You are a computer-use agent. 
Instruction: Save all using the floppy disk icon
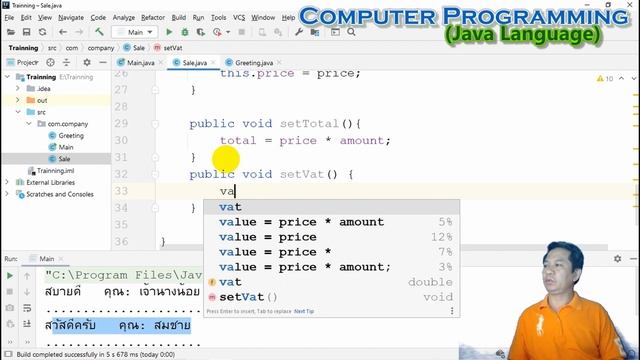click(27, 32)
